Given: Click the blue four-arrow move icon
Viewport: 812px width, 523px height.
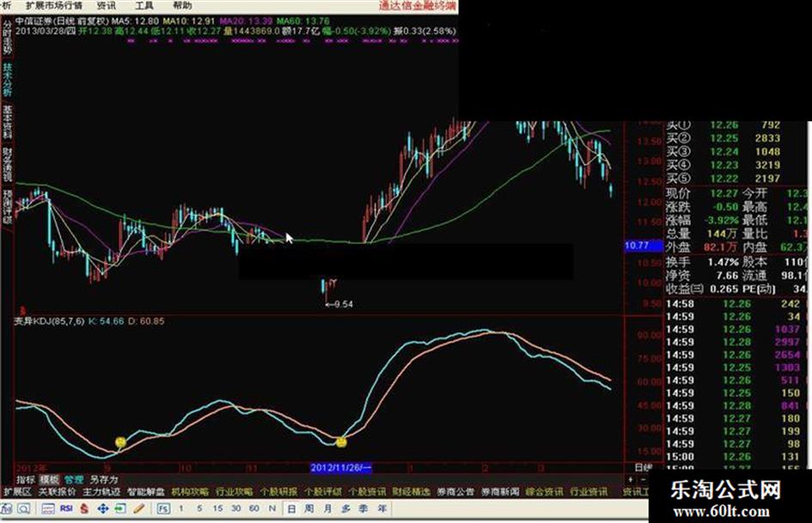Looking at the screenshot, I should pyautogui.click(x=102, y=508).
